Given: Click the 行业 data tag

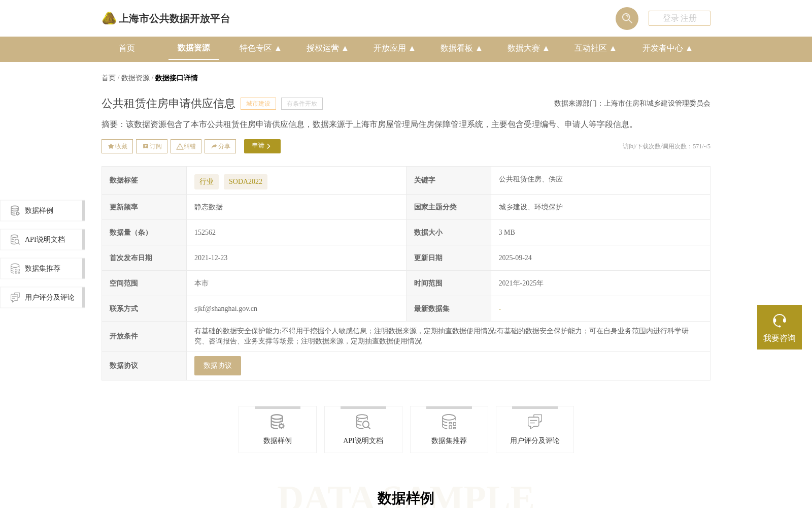Looking at the screenshot, I should pyautogui.click(x=207, y=182).
